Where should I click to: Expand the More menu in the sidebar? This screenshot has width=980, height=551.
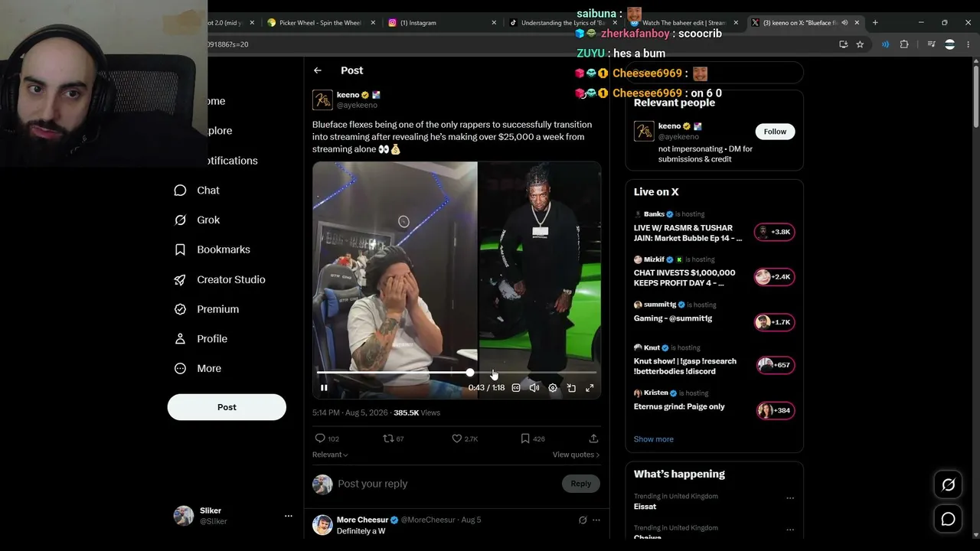pyautogui.click(x=198, y=369)
